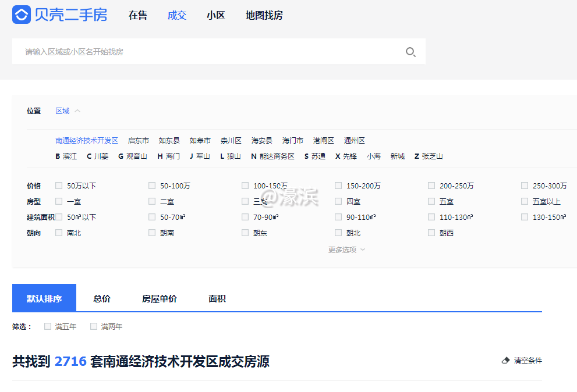Enable the 50万以下 price filter

coord(58,185)
